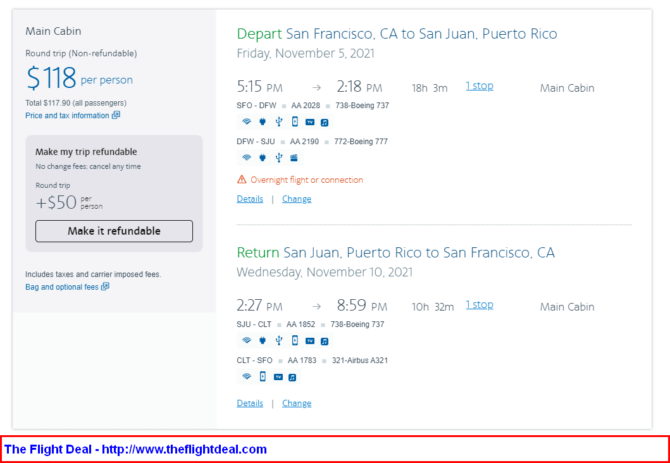
Task: Click the 2:27 PM return departure time
Action: [x=260, y=306]
